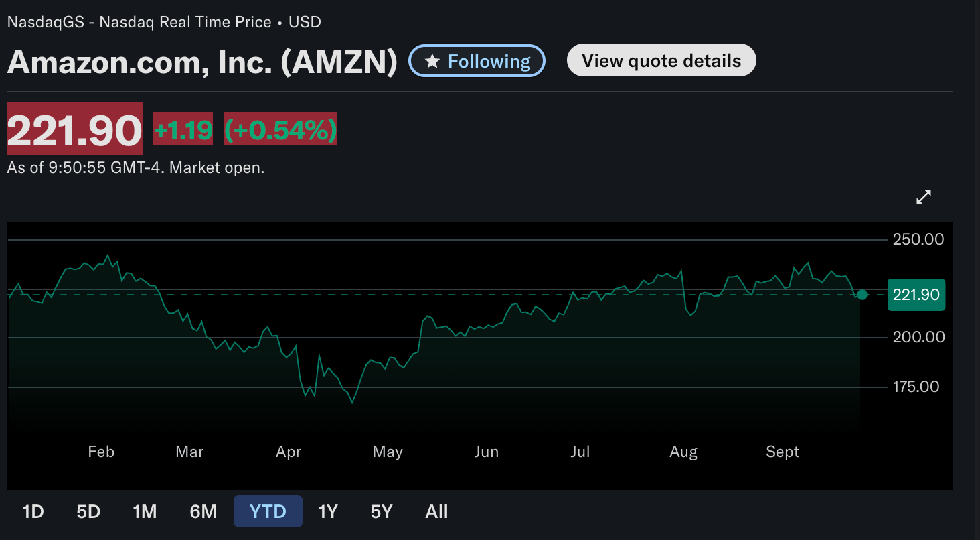Click the +0.54% percentage change value

[x=280, y=130]
